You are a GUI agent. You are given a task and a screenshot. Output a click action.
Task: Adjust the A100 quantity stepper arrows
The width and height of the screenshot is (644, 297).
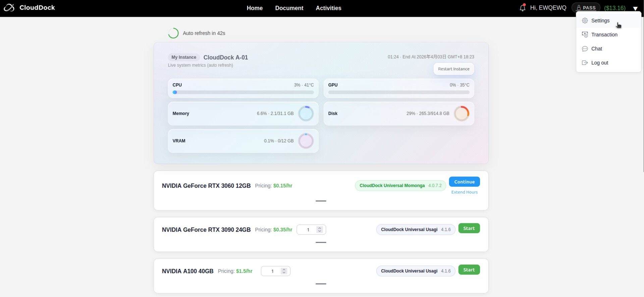[x=284, y=271]
